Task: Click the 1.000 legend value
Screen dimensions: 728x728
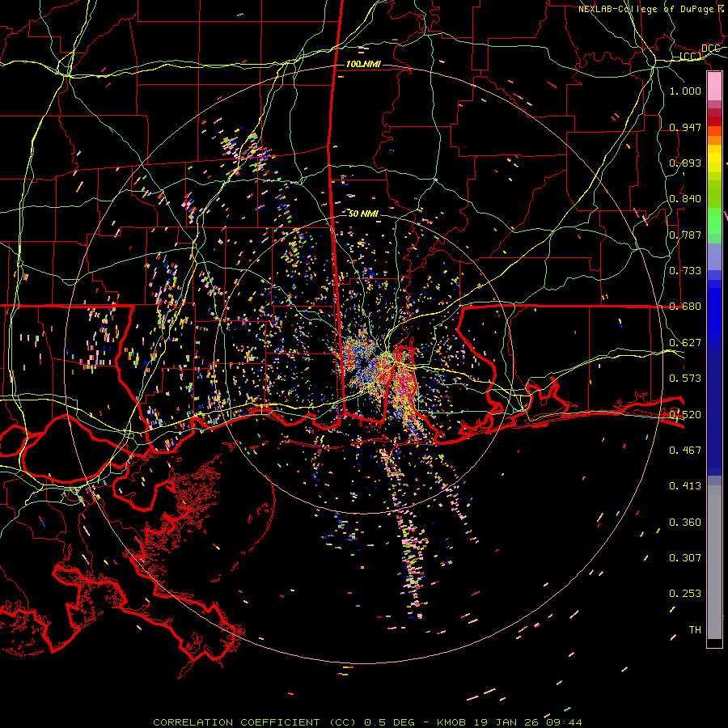Action: [x=685, y=91]
